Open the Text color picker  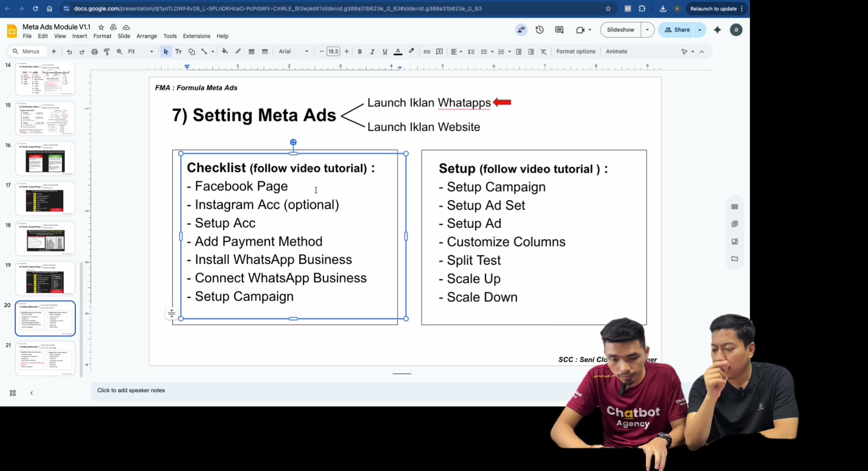coord(398,51)
